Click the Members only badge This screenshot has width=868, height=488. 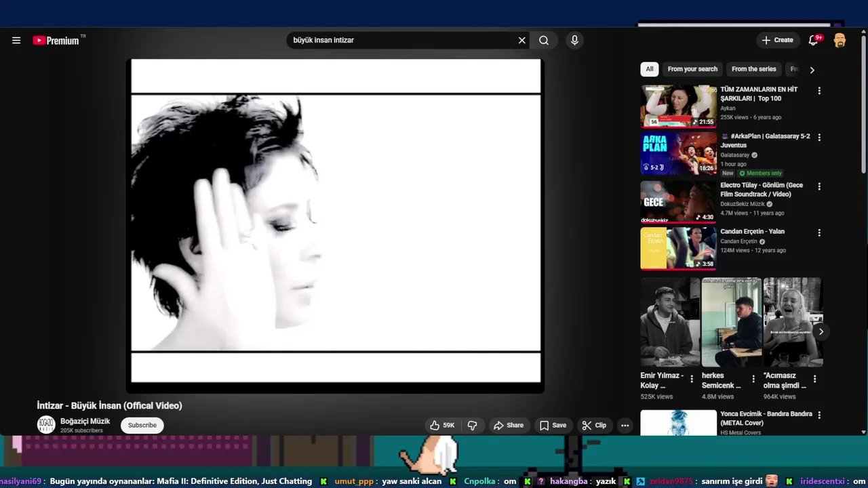[760, 173]
